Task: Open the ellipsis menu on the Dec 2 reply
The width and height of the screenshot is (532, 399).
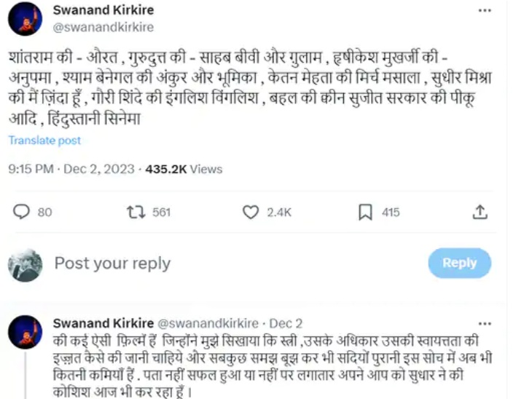Action: tap(484, 323)
